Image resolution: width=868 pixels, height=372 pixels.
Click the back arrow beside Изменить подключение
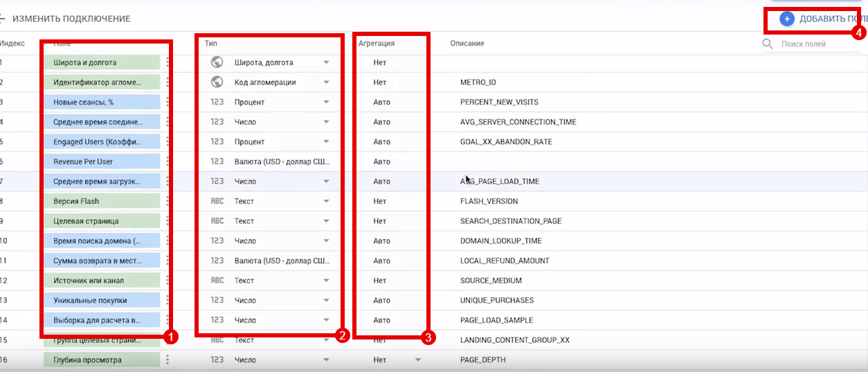pyautogui.click(x=3, y=19)
